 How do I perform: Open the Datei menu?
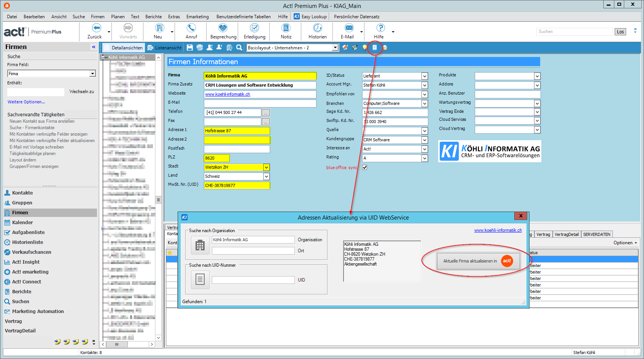(x=12, y=16)
